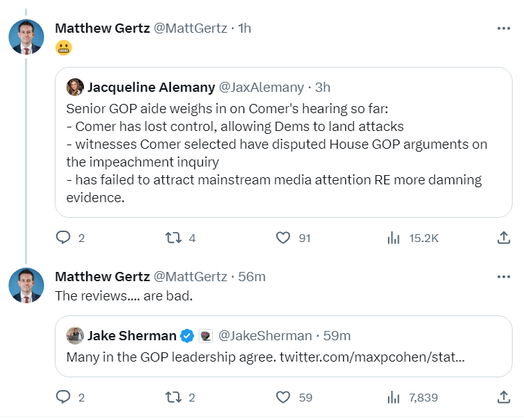The image size is (524, 420).
Task: Open the "1h" timestamp of first tweet
Action: click(x=244, y=28)
